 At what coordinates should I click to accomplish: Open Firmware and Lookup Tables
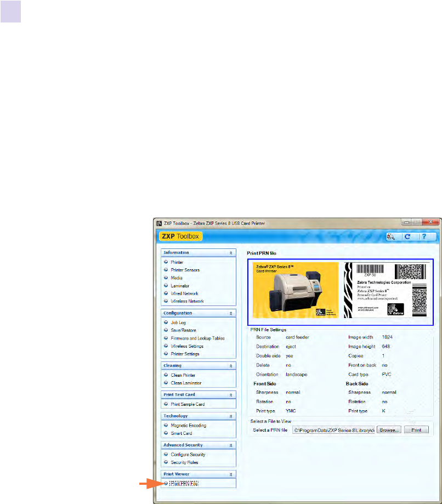click(x=198, y=338)
